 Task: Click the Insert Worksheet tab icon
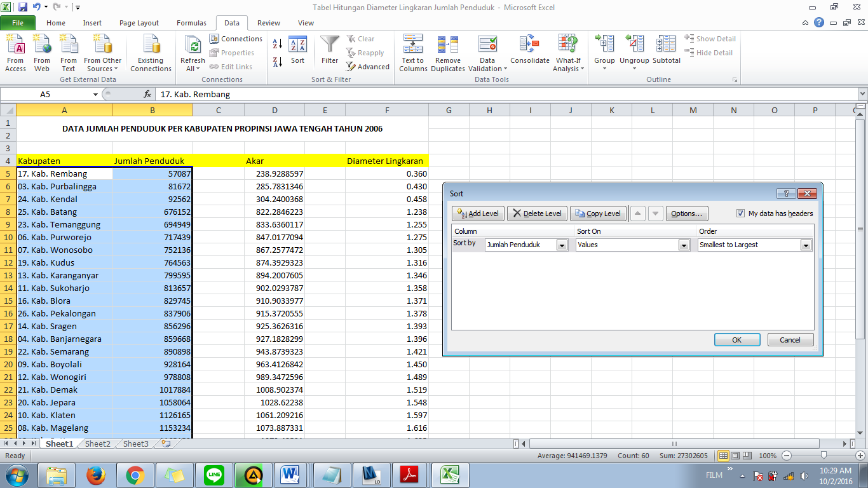[x=166, y=444]
